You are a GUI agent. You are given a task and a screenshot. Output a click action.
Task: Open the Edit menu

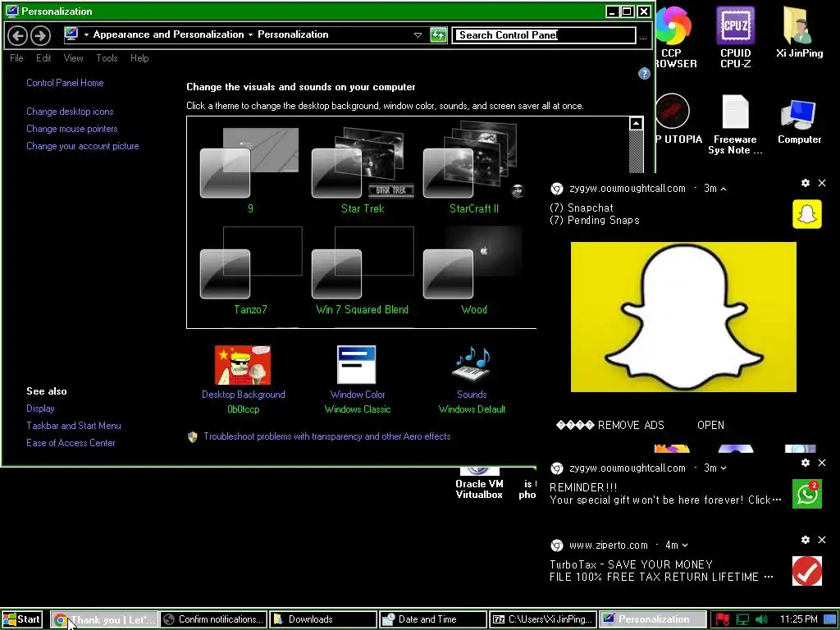(x=43, y=58)
